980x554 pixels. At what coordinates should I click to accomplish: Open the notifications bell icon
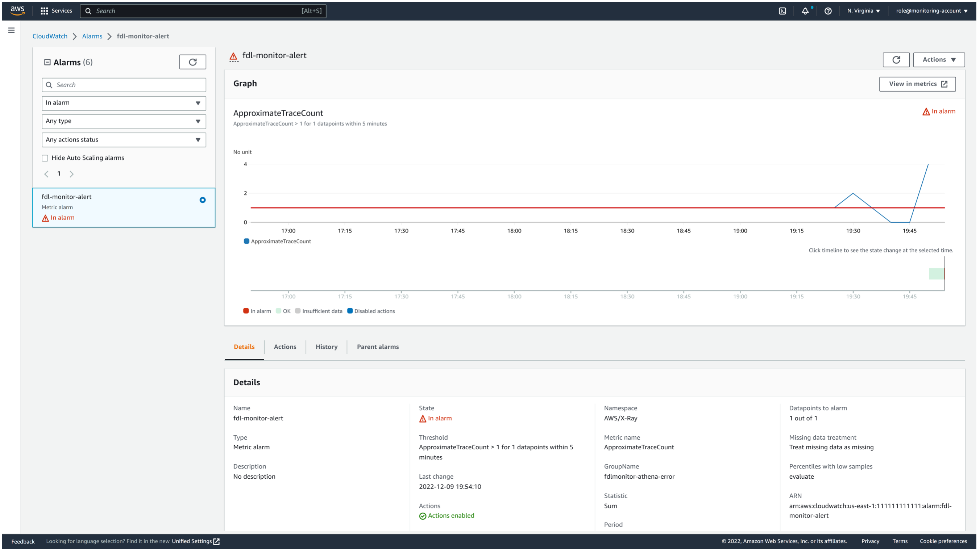pyautogui.click(x=805, y=10)
